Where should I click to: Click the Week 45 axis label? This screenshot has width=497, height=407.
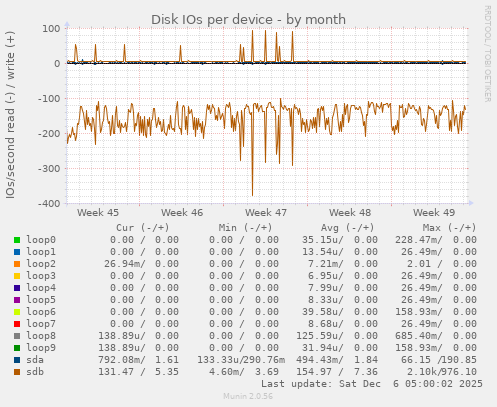tap(98, 213)
